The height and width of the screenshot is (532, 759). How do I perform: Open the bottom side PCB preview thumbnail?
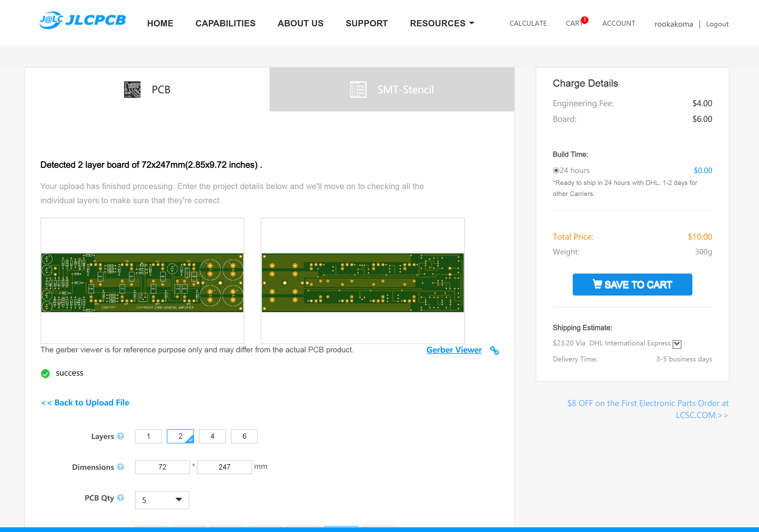tap(363, 280)
